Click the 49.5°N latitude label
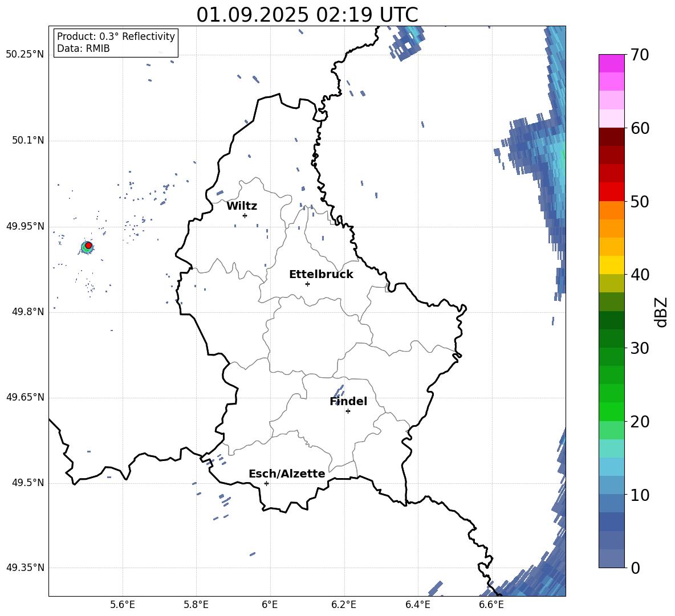Image resolution: width=675 pixels, height=616 pixels. pyautogui.click(x=27, y=483)
